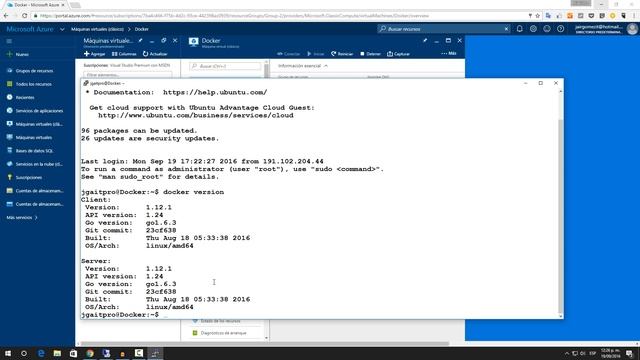The height and width of the screenshot is (360, 640).
Task: Pin the Máquinas virtuales blade
Action: [x=140, y=41]
